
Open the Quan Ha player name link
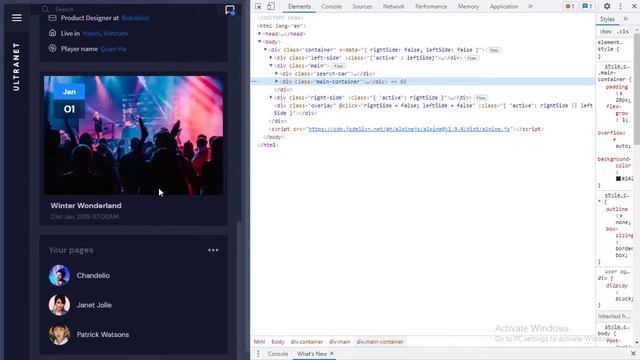(113, 49)
